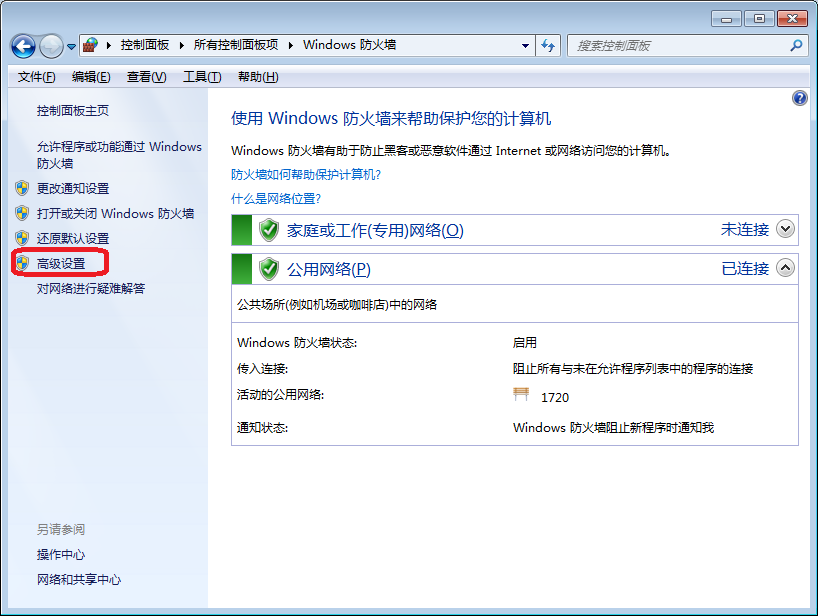Click the 未连接 status text

[745, 229]
